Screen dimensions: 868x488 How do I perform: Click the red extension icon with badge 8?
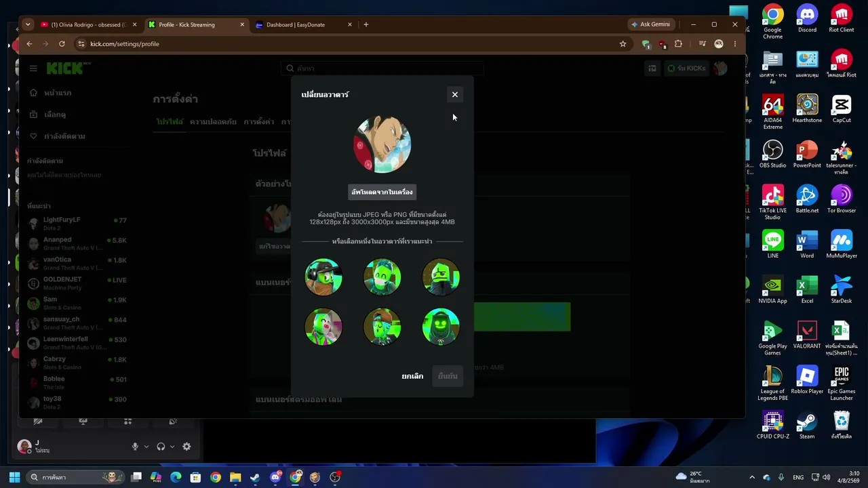[663, 44]
